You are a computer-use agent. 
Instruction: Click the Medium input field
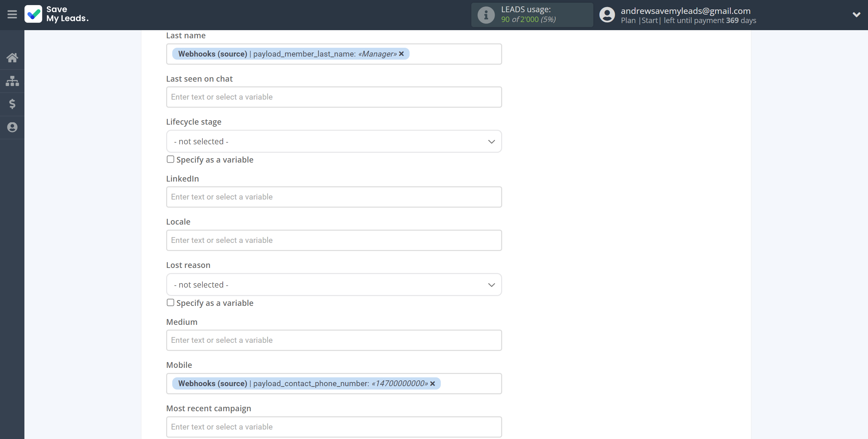click(x=333, y=340)
